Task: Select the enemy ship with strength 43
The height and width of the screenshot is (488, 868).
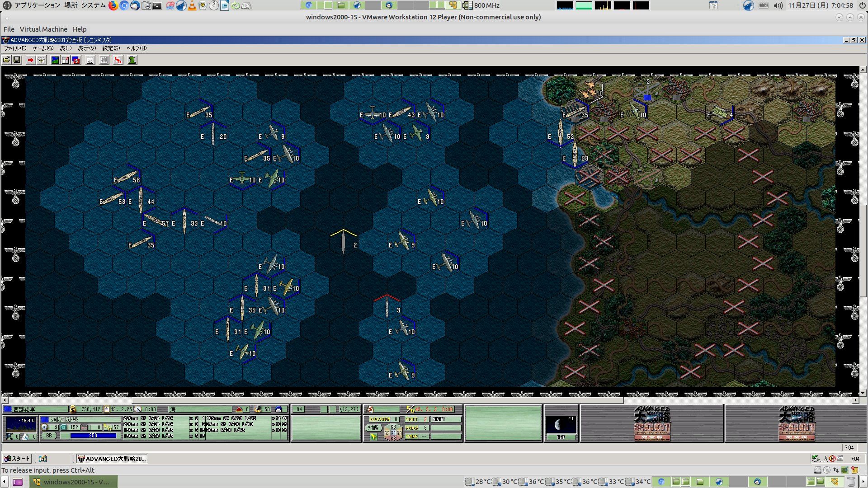Action: (x=401, y=113)
